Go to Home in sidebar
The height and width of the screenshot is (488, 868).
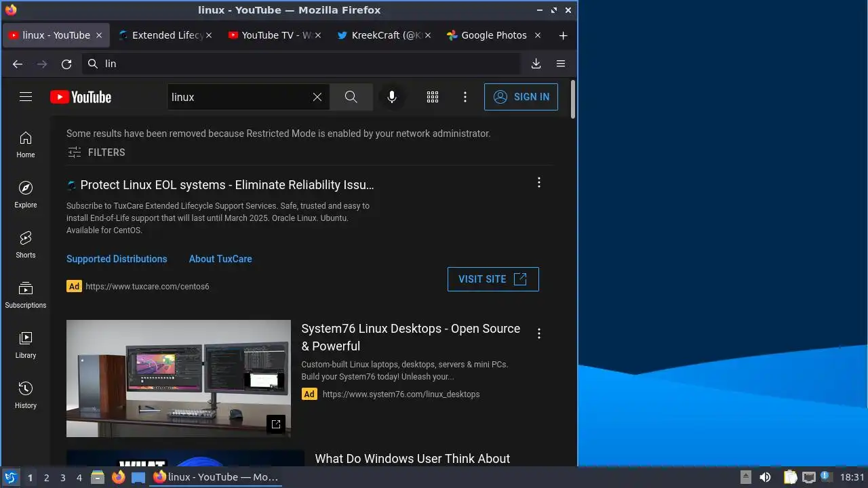[x=26, y=144]
